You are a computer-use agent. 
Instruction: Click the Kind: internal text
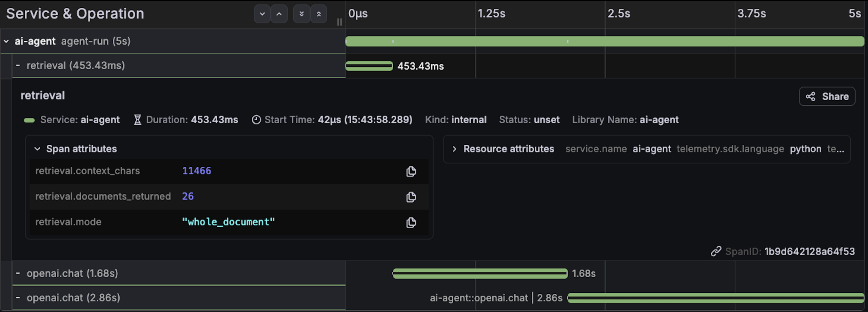[x=456, y=120]
